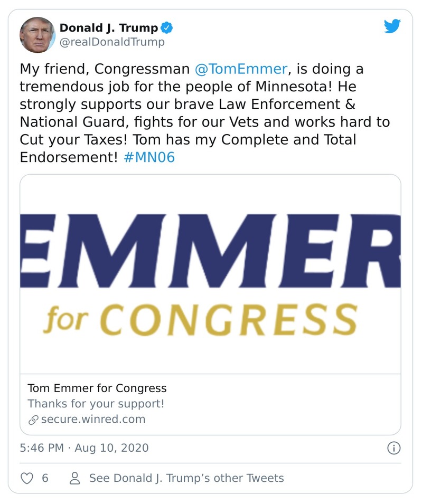The width and height of the screenshot is (422, 504).
Task: Click the #MN06 hashtag
Action: (x=149, y=157)
